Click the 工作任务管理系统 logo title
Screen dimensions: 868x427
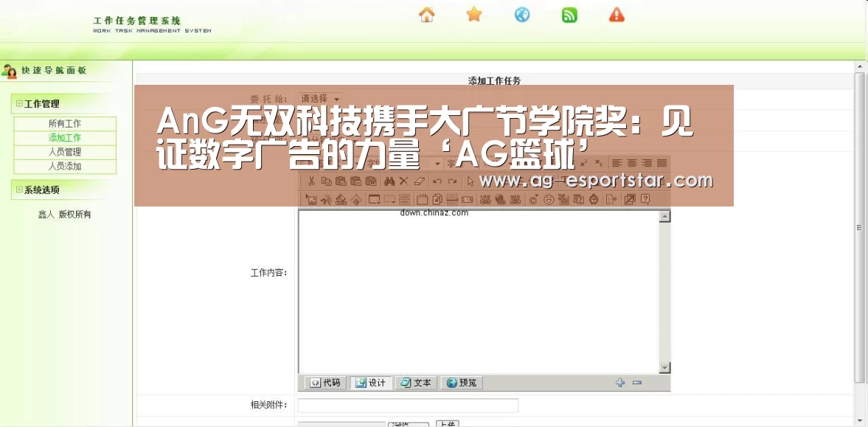pos(136,21)
